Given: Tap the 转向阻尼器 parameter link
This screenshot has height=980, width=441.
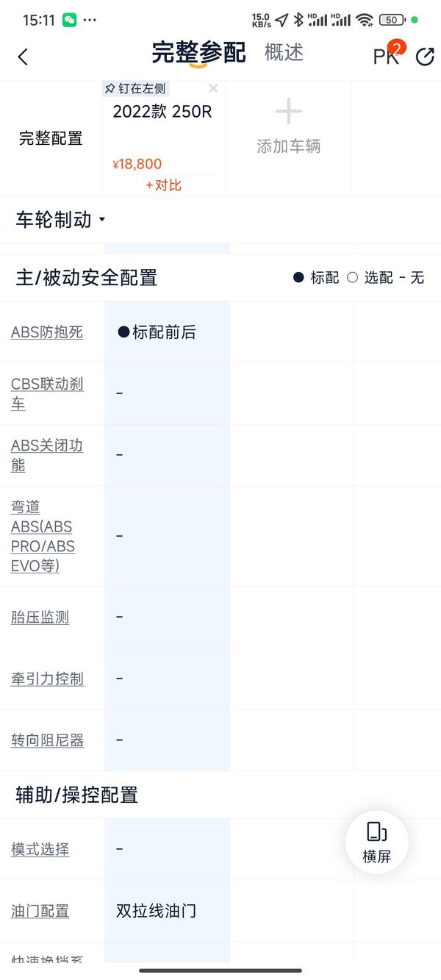Looking at the screenshot, I should (x=47, y=740).
